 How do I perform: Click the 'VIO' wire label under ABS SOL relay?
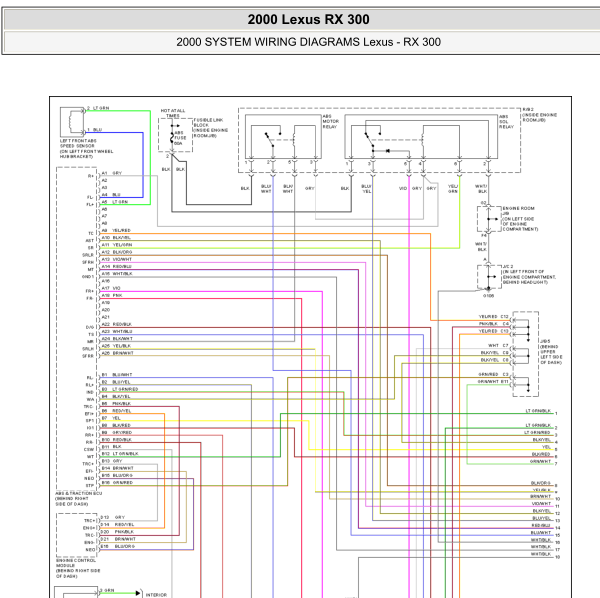pyautogui.click(x=403, y=188)
